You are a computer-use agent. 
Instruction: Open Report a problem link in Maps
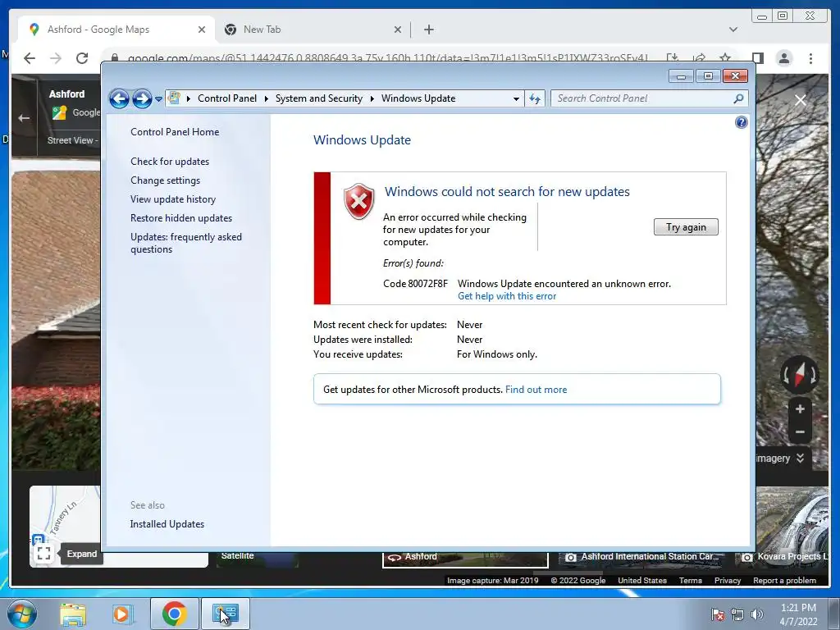coord(784,580)
